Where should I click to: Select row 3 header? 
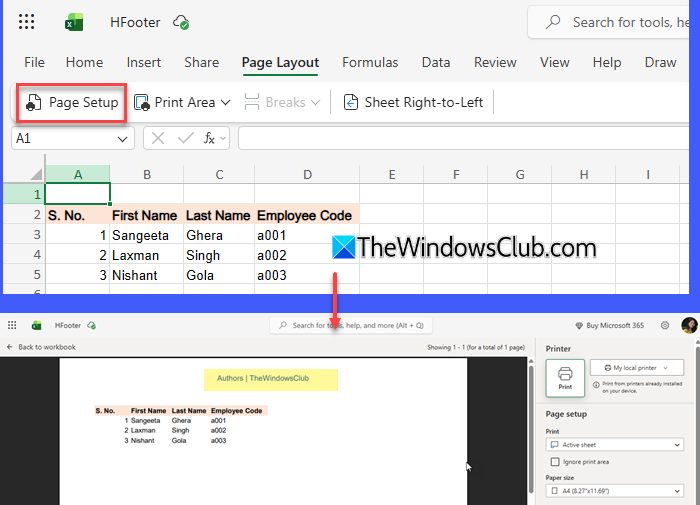pyautogui.click(x=24, y=235)
